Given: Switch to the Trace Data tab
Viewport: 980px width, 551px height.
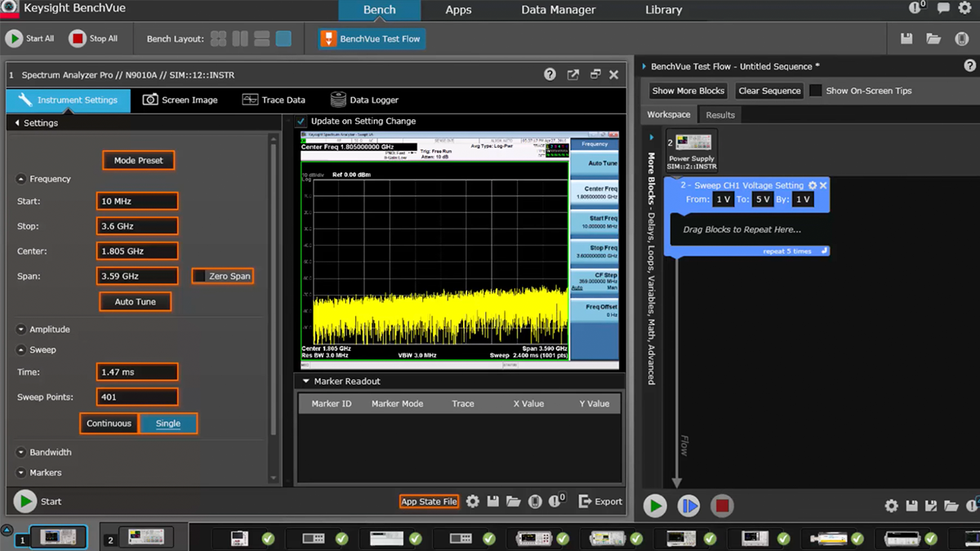Looking at the screenshot, I should pyautogui.click(x=274, y=100).
